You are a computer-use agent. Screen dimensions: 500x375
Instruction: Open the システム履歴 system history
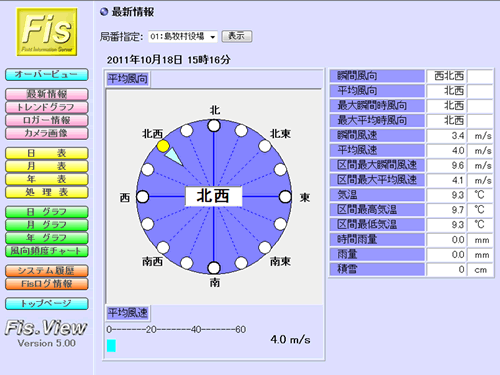pos(47,271)
